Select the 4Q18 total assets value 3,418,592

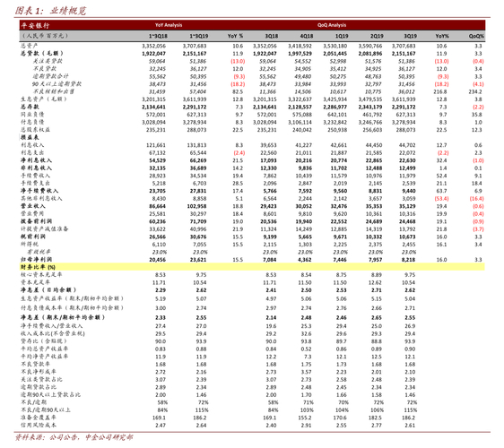click(300, 46)
